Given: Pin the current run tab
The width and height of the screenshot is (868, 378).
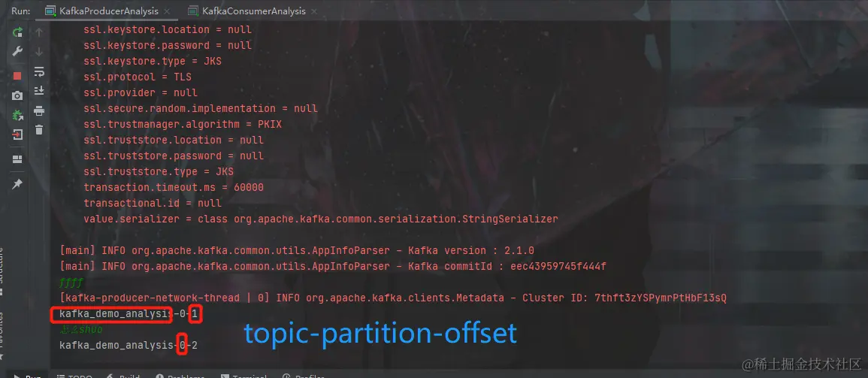Looking at the screenshot, I should pyautogui.click(x=18, y=184).
